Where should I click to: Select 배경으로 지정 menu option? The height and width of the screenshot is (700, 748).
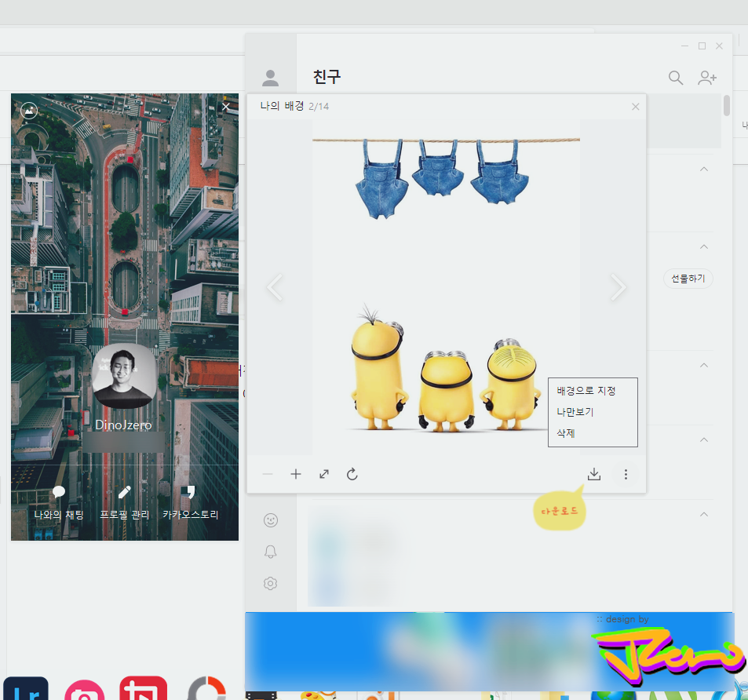(x=586, y=391)
